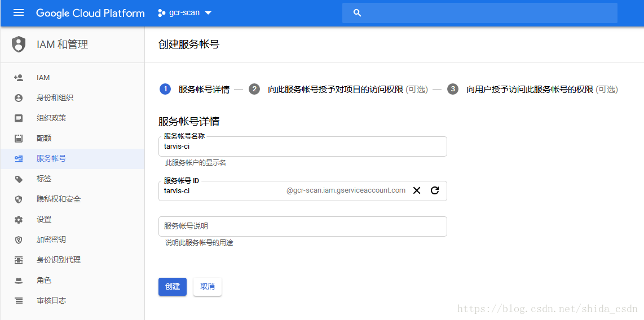Click the 隐私权和安全 shield icon

pyautogui.click(x=19, y=199)
